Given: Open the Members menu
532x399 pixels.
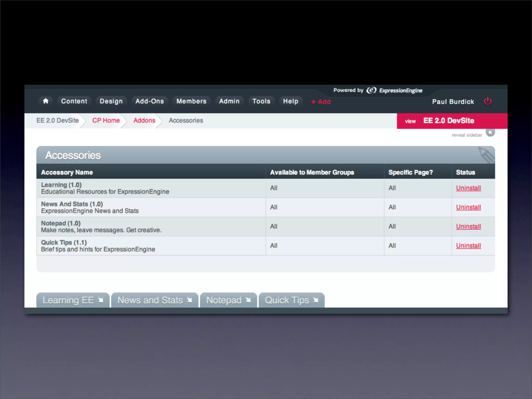Looking at the screenshot, I should (x=191, y=101).
